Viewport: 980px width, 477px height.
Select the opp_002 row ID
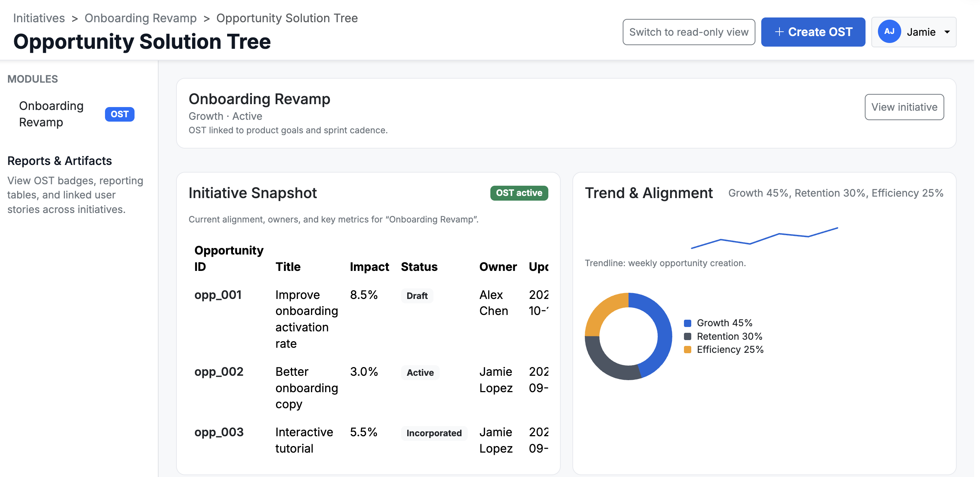pos(219,371)
